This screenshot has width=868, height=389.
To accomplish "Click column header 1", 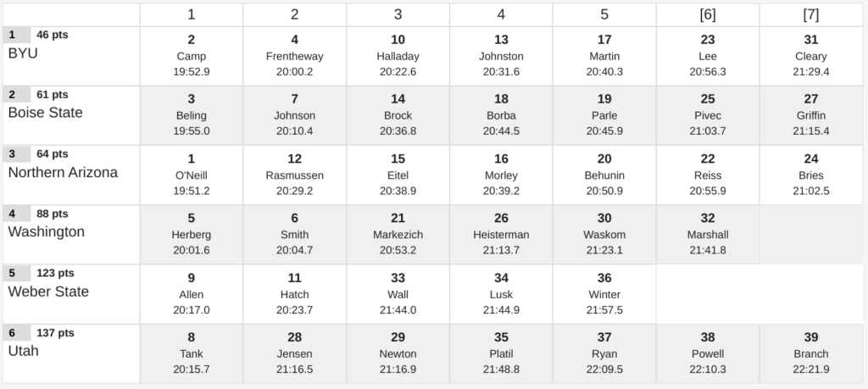I will (x=192, y=15).
